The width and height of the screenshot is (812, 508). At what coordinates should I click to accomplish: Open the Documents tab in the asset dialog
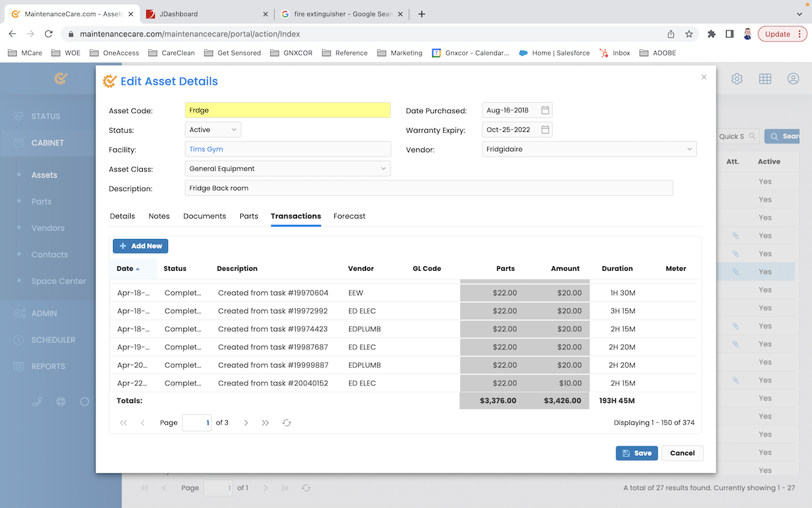tap(204, 216)
